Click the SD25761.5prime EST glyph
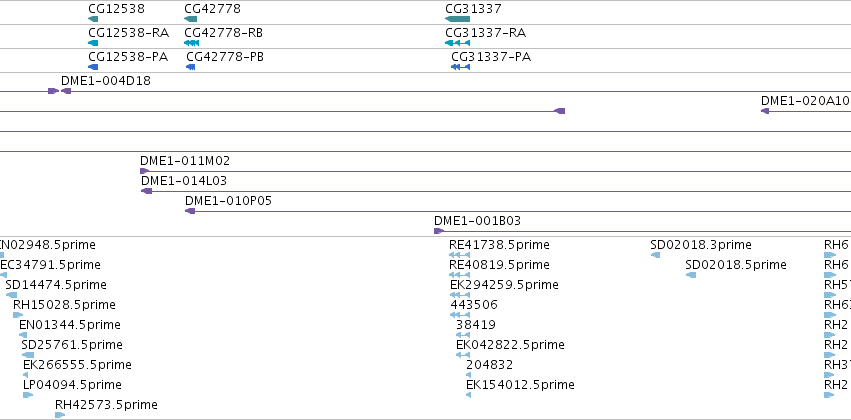The image size is (851, 420). tap(28, 355)
